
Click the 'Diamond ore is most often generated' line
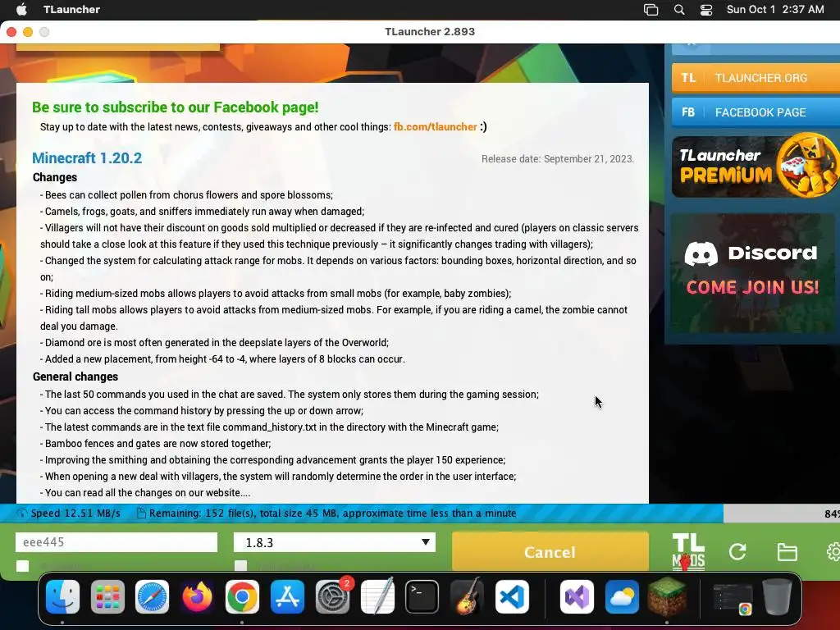pos(215,343)
